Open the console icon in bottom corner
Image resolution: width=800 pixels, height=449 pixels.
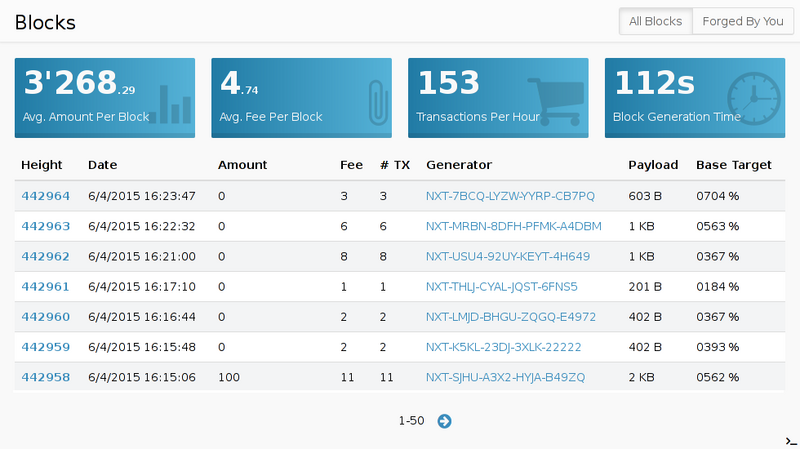point(790,441)
